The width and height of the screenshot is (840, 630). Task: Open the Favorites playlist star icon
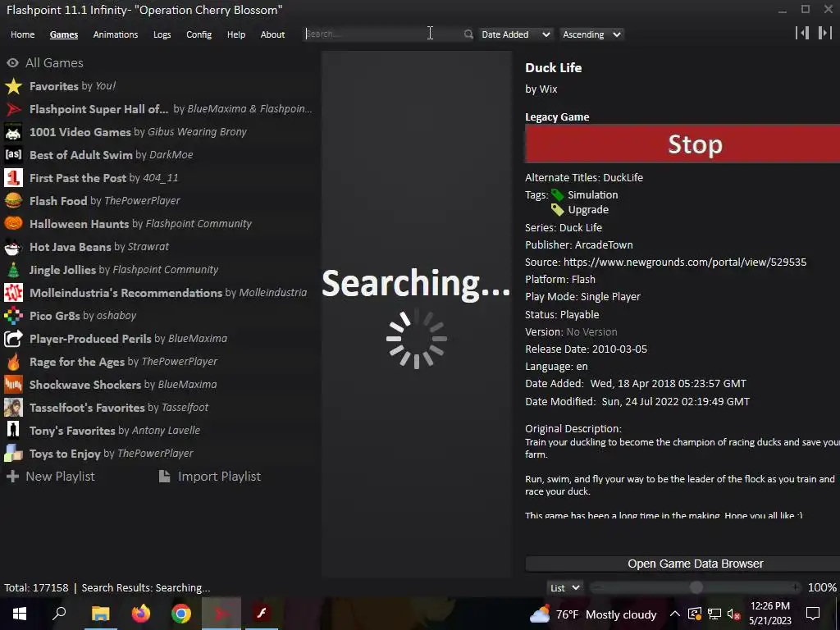pos(13,86)
